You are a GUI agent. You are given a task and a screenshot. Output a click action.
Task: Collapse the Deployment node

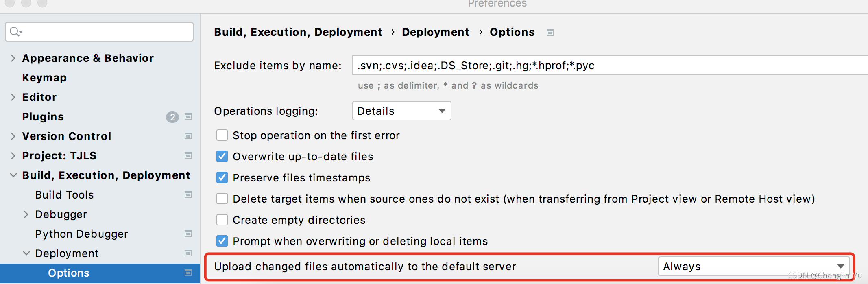tap(26, 253)
